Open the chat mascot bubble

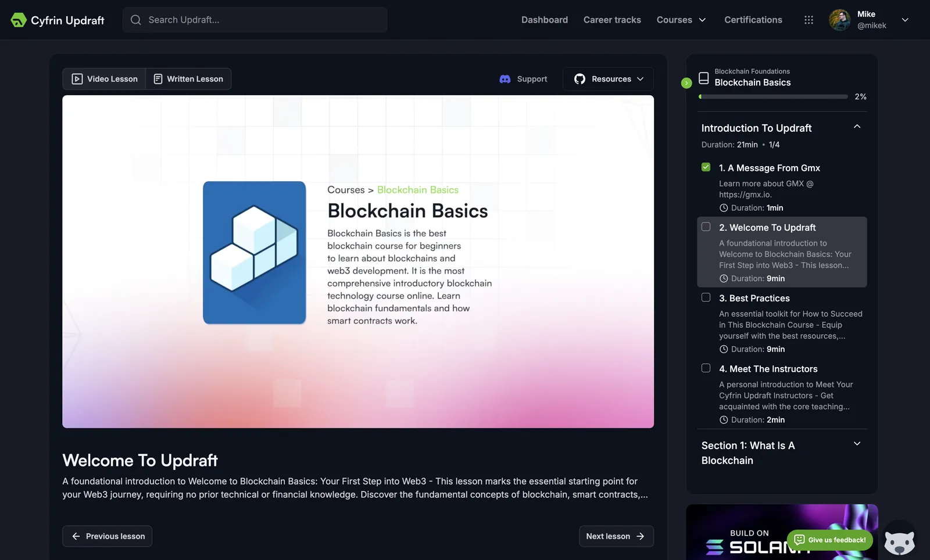pyautogui.click(x=899, y=541)
